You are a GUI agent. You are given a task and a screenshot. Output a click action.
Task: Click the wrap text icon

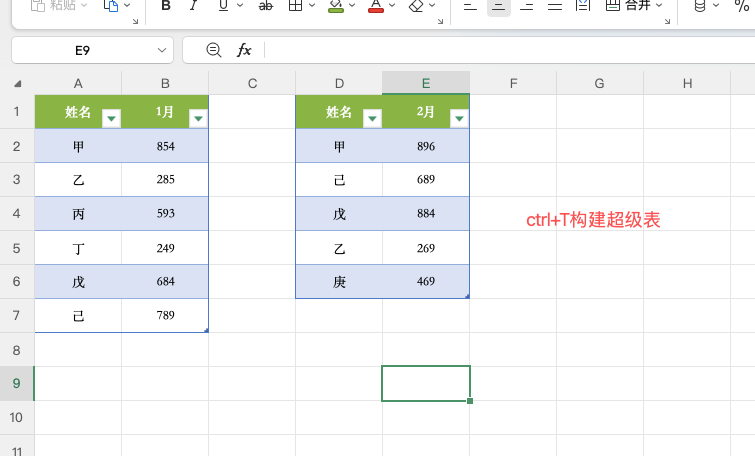583,6
